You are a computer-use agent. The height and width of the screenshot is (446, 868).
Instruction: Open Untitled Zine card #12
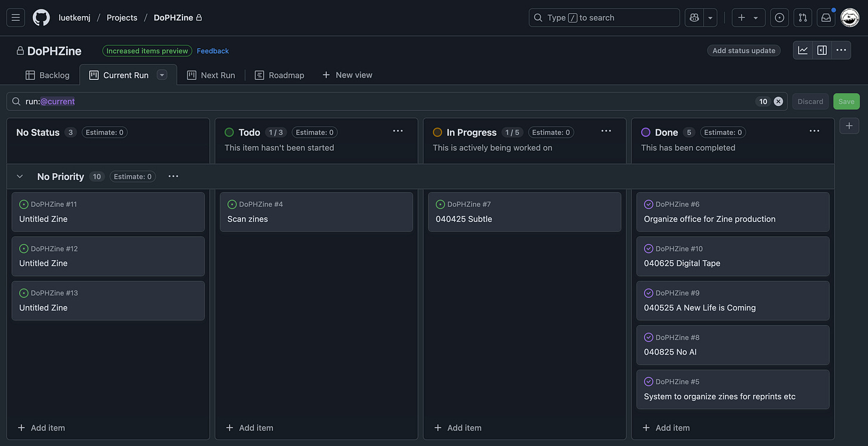[x=108, y=256]
